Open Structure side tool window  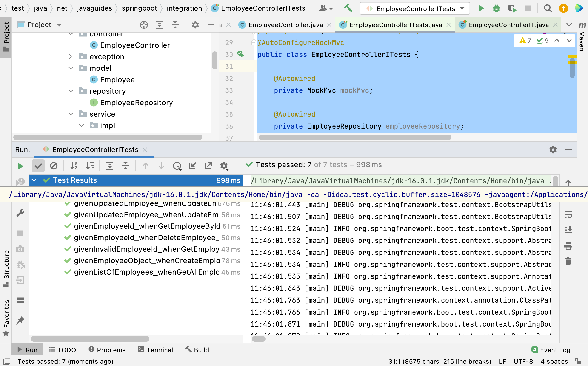(x=6, y=268)
